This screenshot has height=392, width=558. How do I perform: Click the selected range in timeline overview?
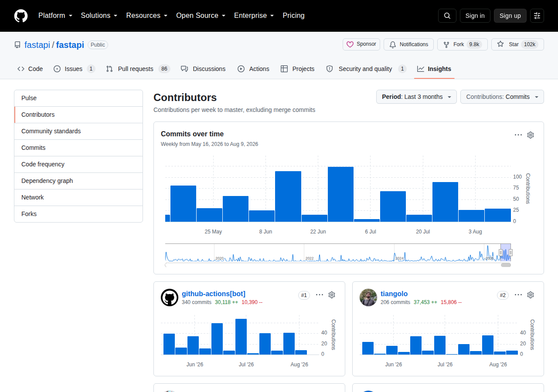[506, 252]
